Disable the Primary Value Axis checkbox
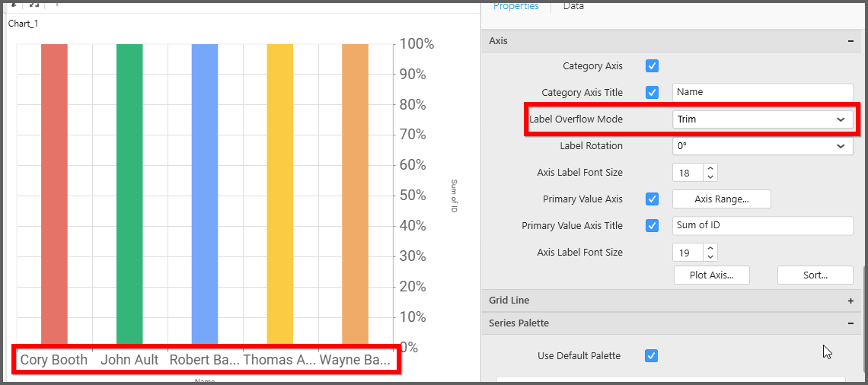Screen dimensions: 868x385 [x=652, y=199]
